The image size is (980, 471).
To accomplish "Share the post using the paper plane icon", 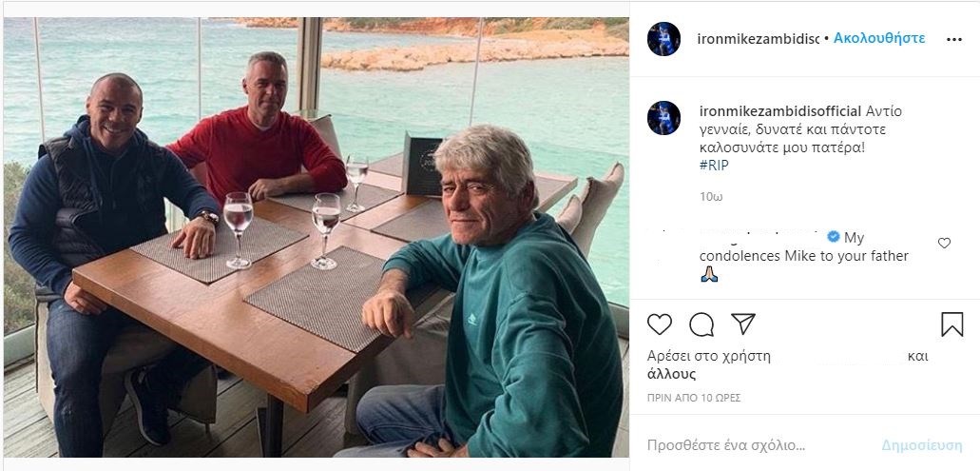I will point(743,324).
